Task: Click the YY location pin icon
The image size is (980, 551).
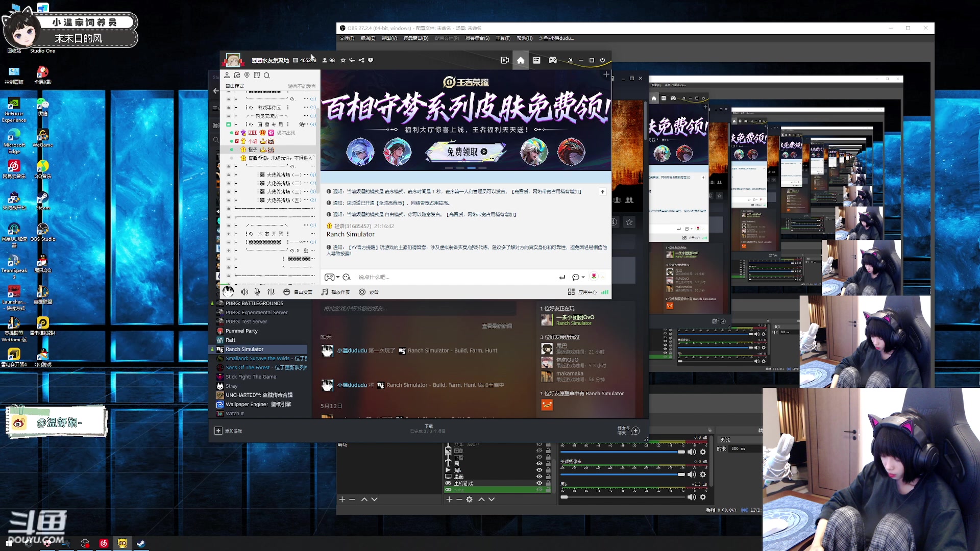Action: (x=247, y=76)
